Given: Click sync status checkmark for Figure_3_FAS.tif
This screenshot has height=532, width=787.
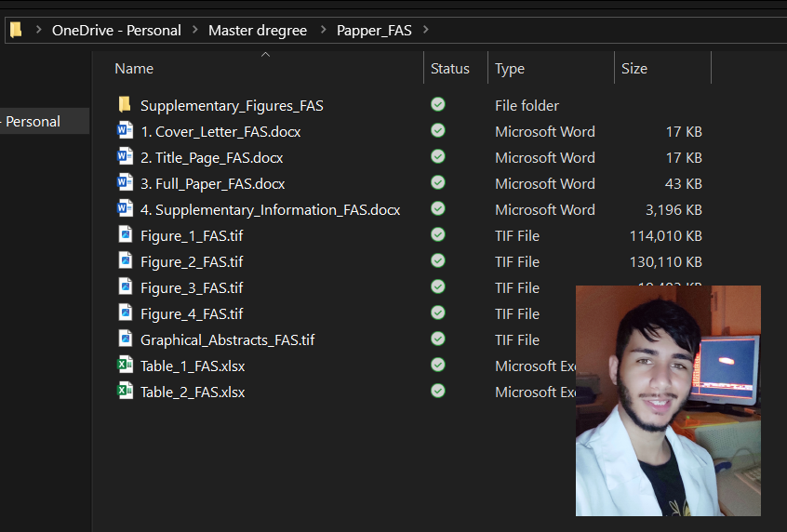Looking at the screenshot, I should tap(438, 286).
